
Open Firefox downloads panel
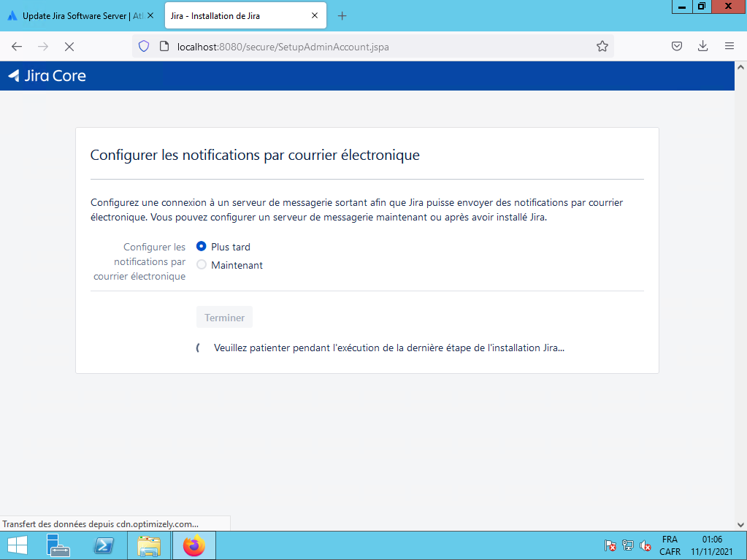[702, 46]
